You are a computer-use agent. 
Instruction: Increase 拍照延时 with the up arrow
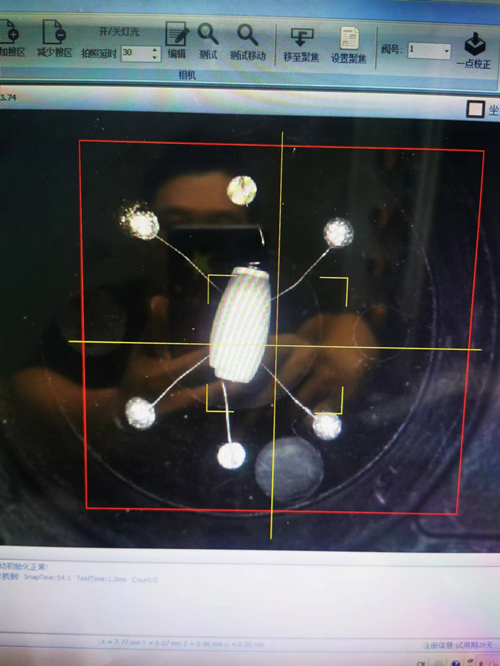tap(155, 50)
